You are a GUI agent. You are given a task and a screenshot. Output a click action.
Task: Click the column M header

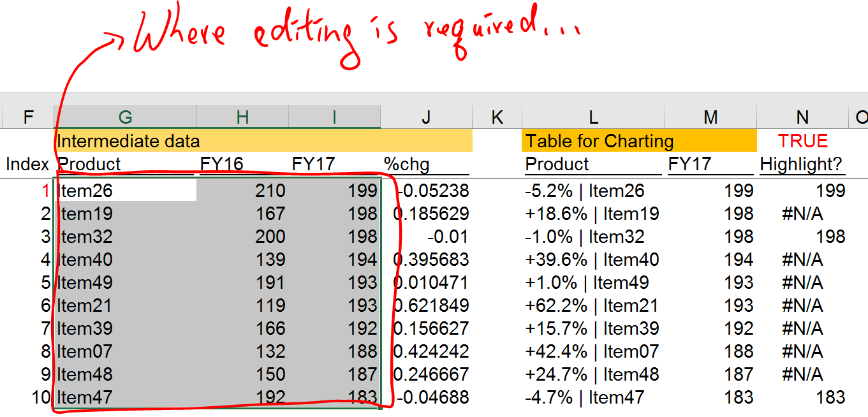(710, 117)
